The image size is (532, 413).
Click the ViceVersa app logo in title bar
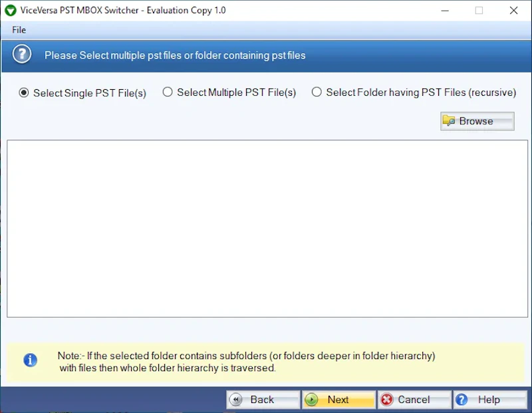click(11, 10)
